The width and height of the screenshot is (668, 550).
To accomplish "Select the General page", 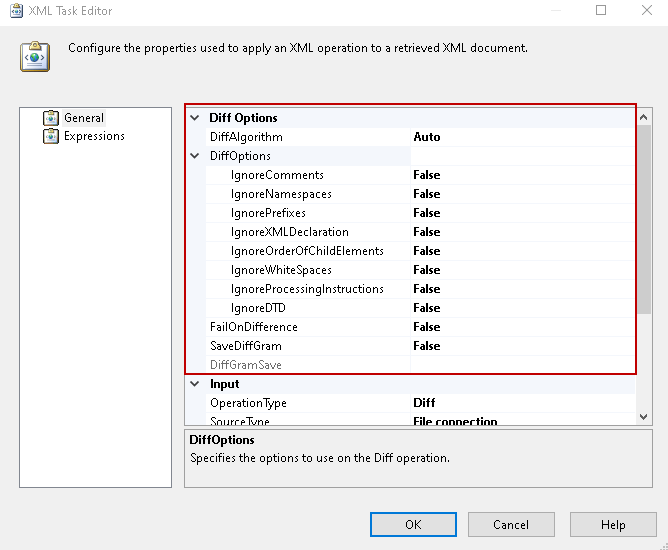I will [x=84, y=118].
